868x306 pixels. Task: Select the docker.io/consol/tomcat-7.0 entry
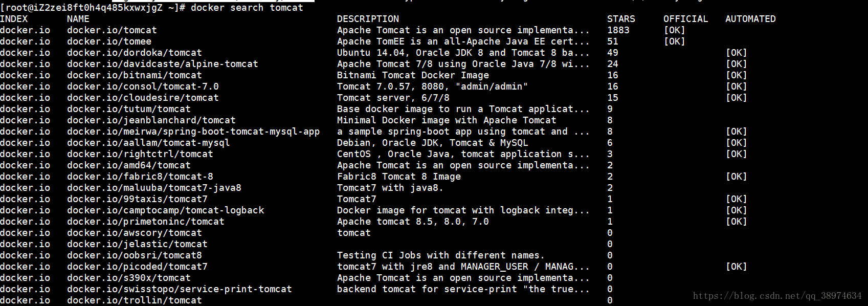[x=143, y=86]
